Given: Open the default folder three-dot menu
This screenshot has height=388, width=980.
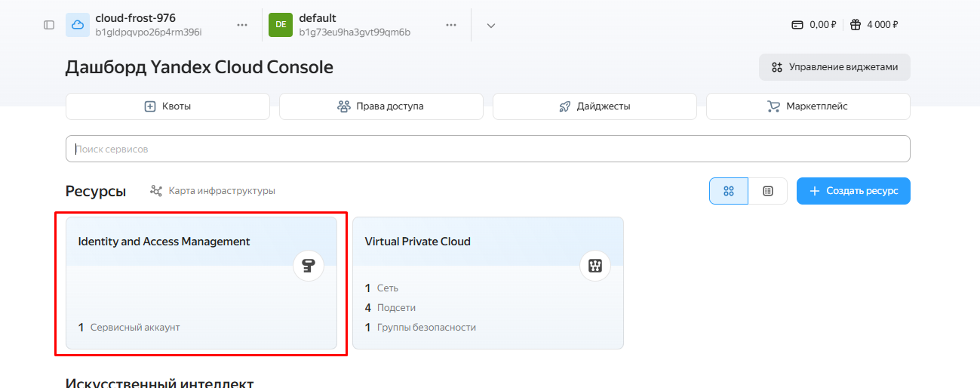Looking at the screenshot, I should point(451,25).
